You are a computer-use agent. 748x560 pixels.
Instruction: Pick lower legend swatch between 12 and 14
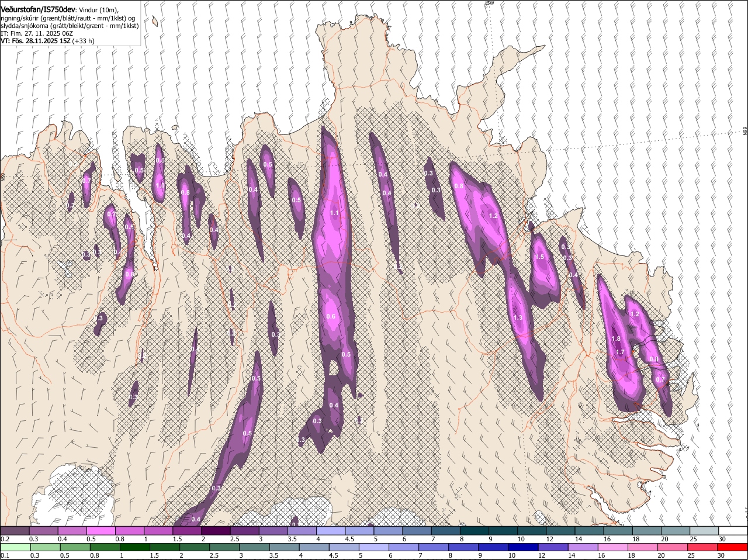tap(553, 547)
